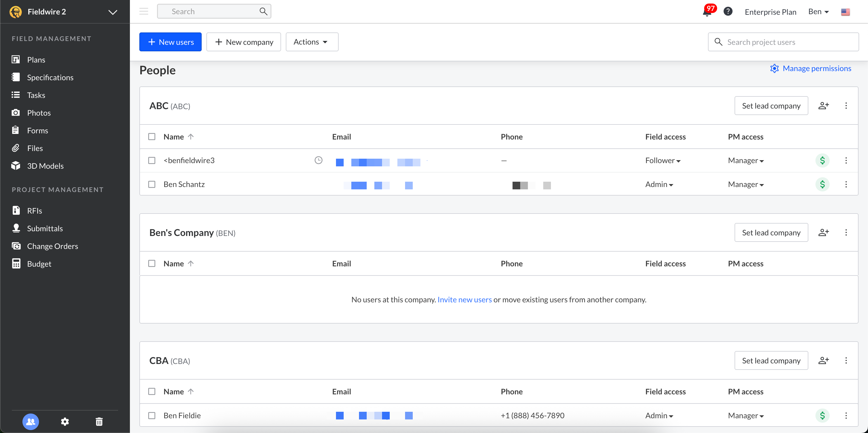The width and height of the screenshot is (868, 433).
Task: Check the box beside Ben Schantz
Action: click(152, 184)
